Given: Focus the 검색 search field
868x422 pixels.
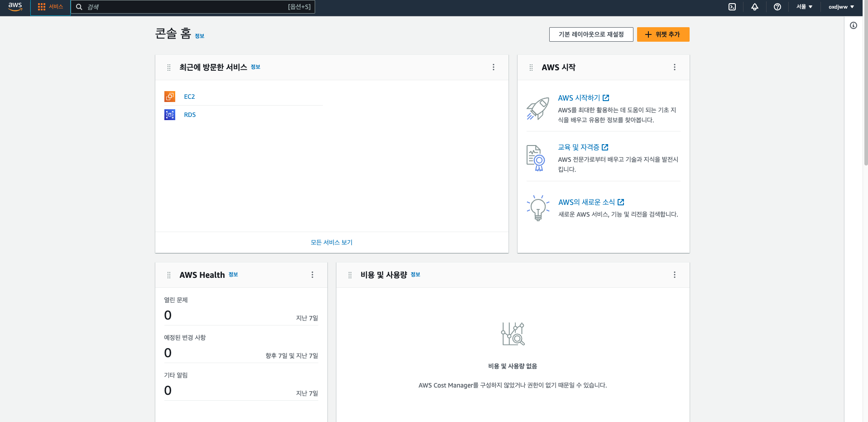Looking at the screenshot, I should click(193, 7).
